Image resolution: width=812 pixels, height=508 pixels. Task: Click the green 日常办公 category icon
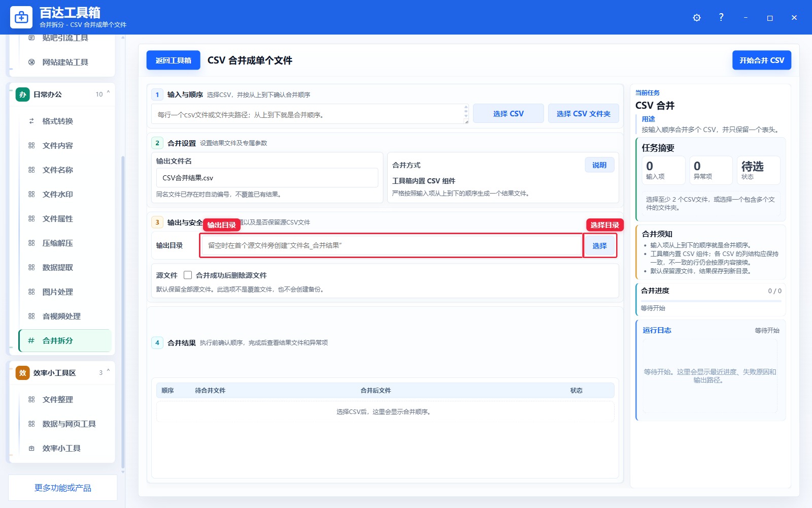23,94
